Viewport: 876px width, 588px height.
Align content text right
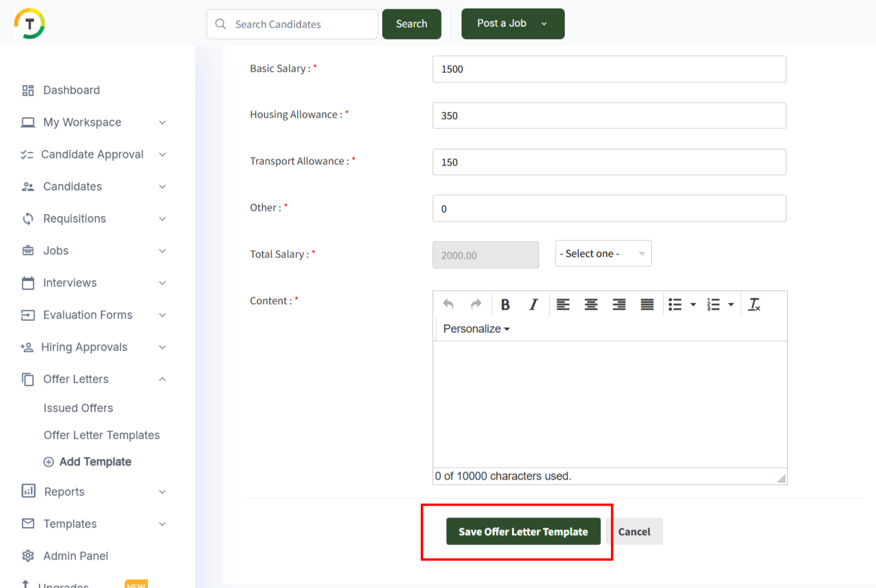click(x=619, y=305)
